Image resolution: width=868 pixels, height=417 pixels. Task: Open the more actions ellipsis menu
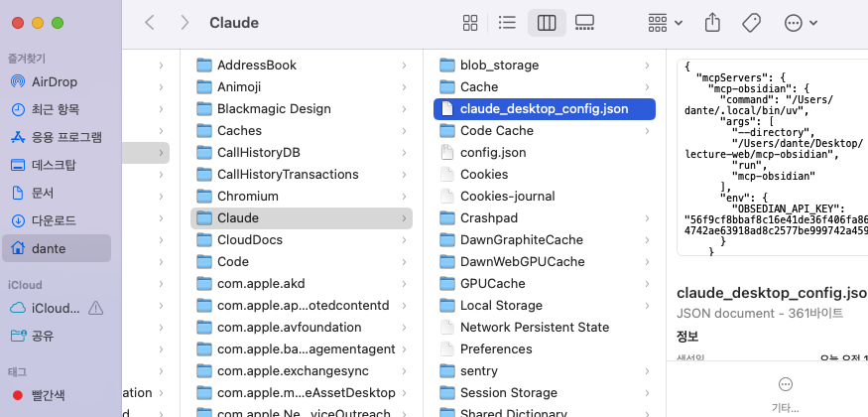[x=801, y=23]
